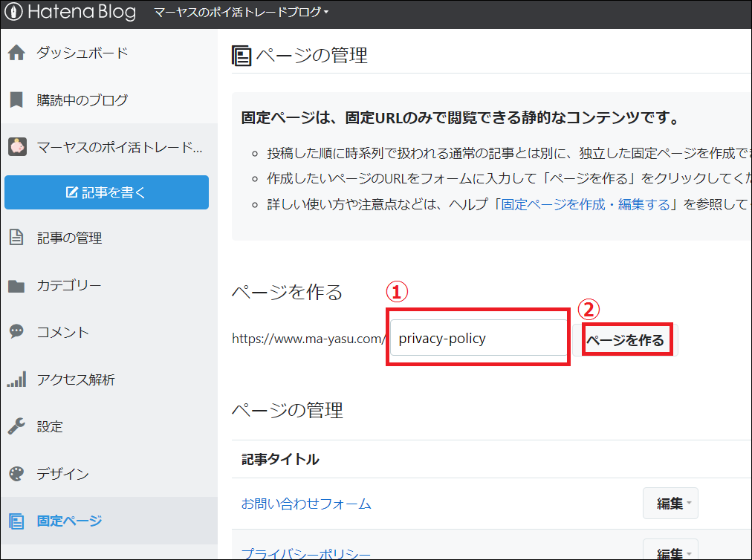Click the dashboard home icon

pyautogui.click(x=16, y=53)
